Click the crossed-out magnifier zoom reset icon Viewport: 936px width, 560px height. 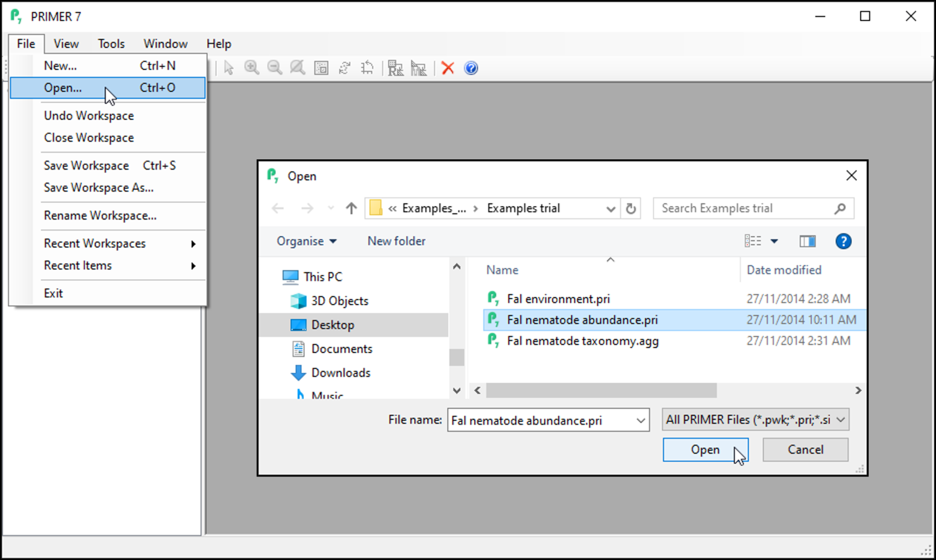pos(298,68)
